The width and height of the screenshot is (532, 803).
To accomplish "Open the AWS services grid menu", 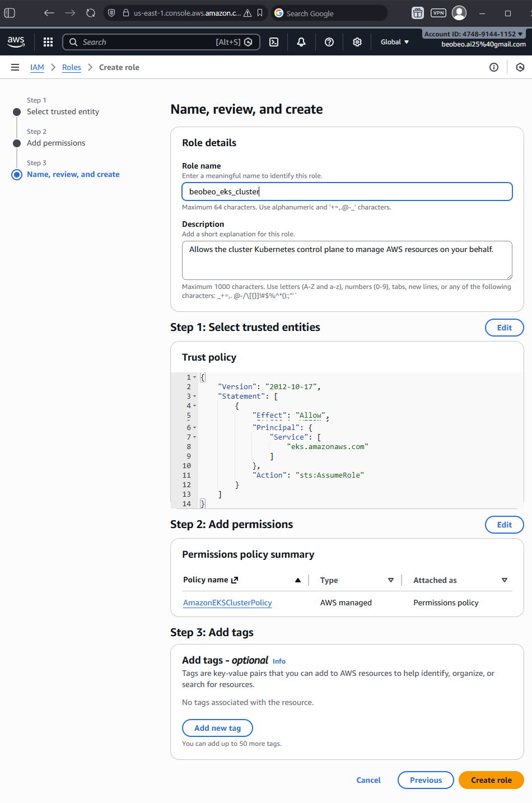I will 48,42.
